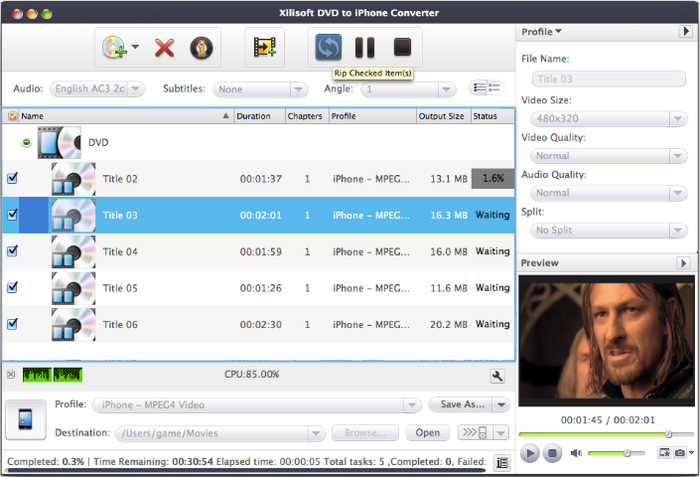Image resolution: width=700 pixels, height=477 pixels.
Task: Uncheck the Title 05 checkbox
Action: point(12,287)
